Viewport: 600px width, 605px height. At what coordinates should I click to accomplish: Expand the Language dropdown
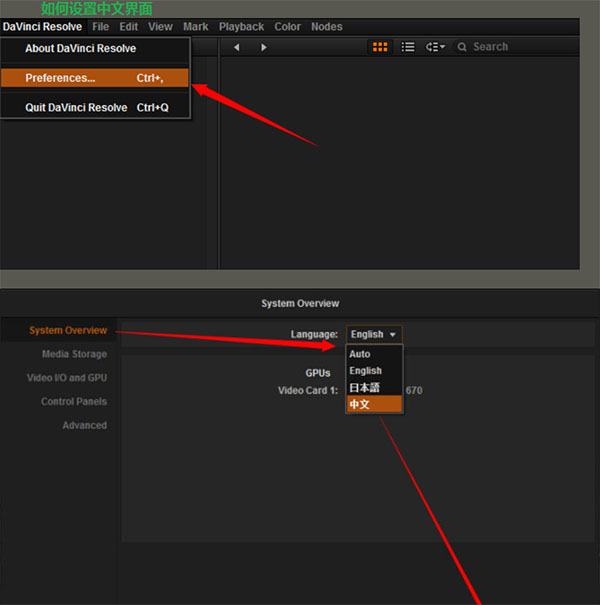coord(374,334)
